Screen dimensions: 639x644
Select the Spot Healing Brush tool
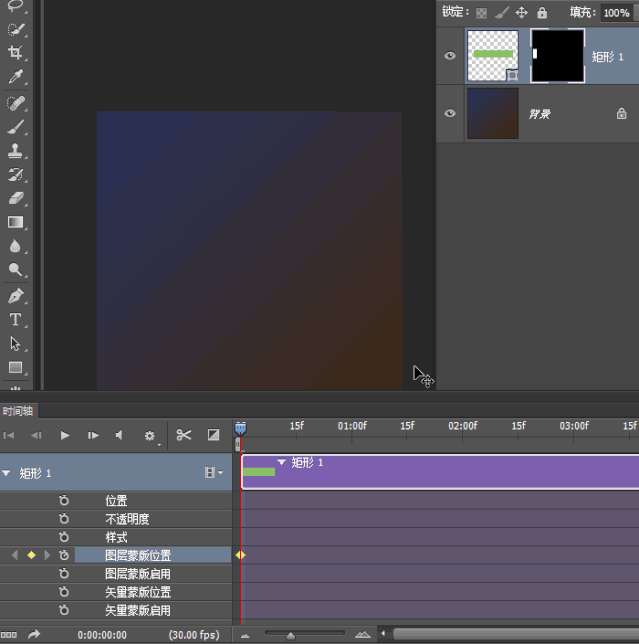pos(15,103)
